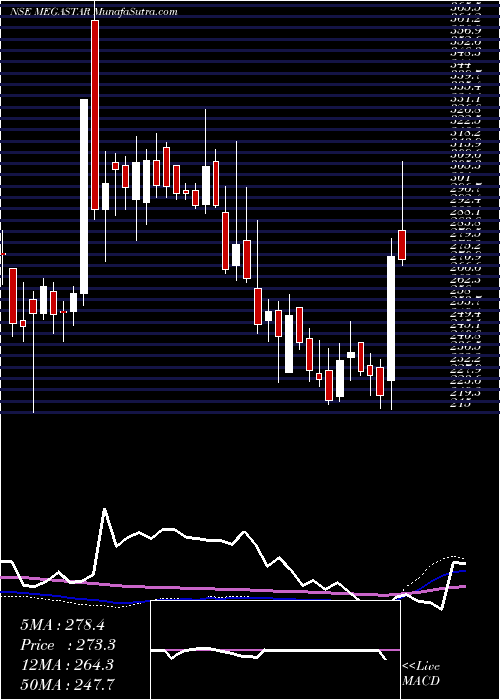The height and width of the screenshot is (700, 500).
Task: Select the Price : 273.3 value
Action: tap(68, 645)
